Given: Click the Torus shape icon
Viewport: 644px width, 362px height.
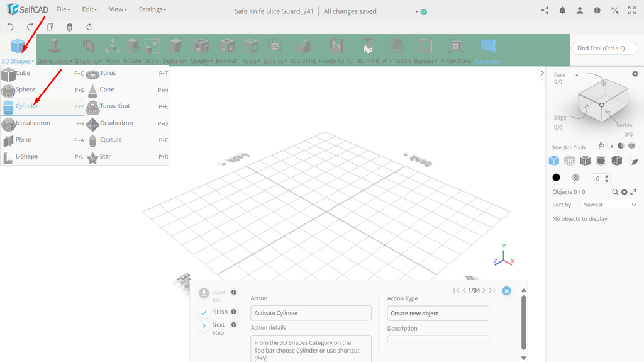Looking at the screenshot, I should coord(92,74).
